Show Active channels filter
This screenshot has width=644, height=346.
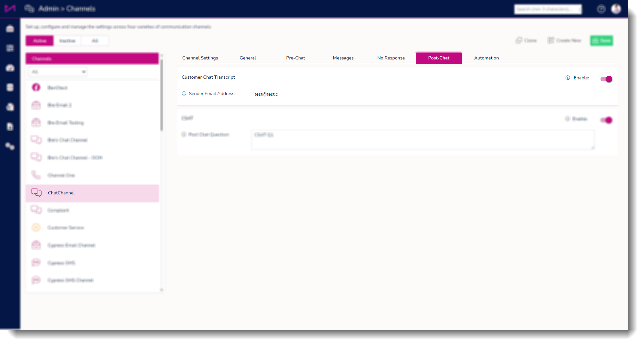click(40, 41)
